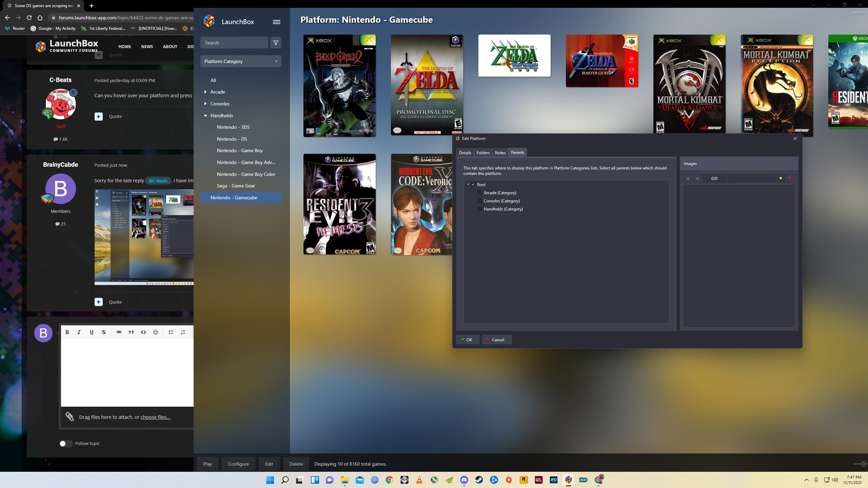Open VLC from the taskbar
Screen dimensions: 868x488
pos(419,480)
